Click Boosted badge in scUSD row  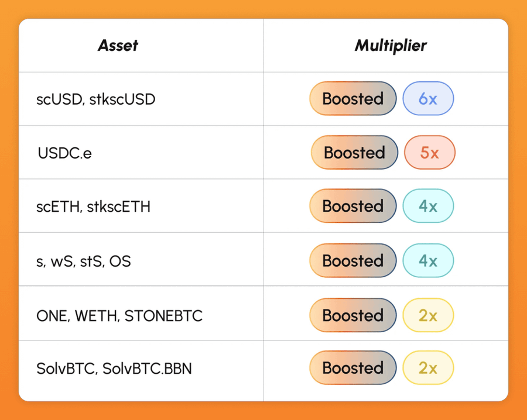click(x=353, y=98)
